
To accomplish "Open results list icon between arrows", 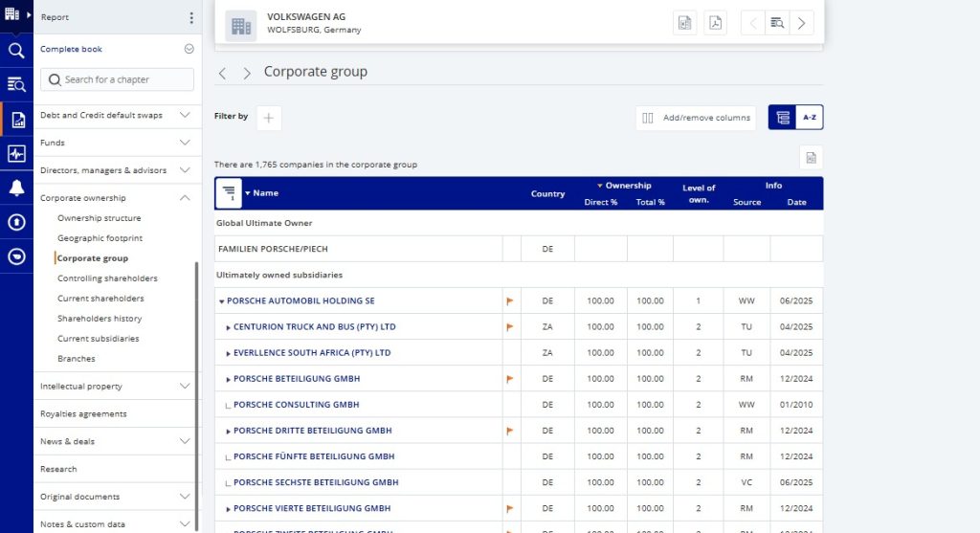I will pyautogui.click(x=777, y=23).
